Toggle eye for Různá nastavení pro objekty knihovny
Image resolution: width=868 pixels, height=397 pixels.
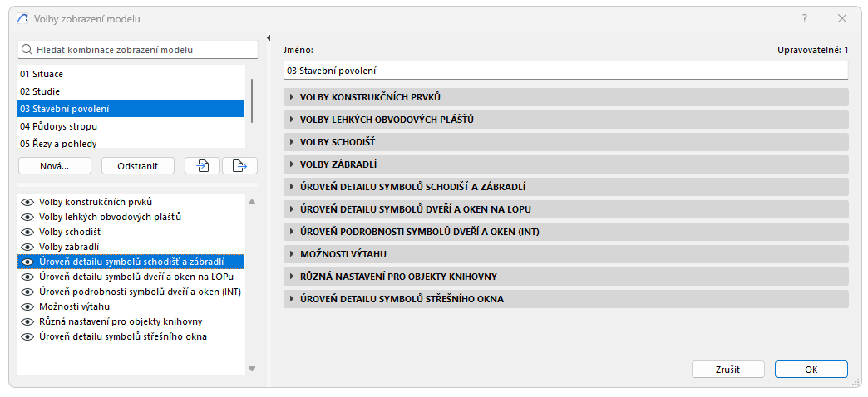click(27, 321)
